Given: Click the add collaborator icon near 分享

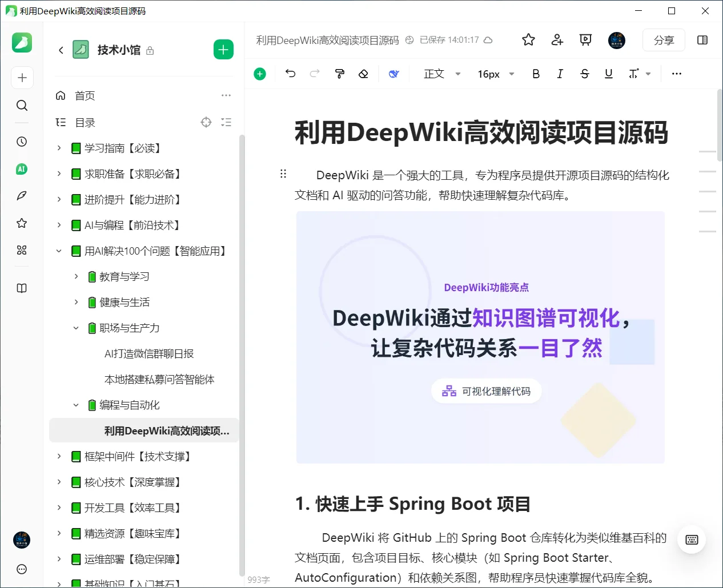Looking at the screenshot, I should click(x=556, y=40).
